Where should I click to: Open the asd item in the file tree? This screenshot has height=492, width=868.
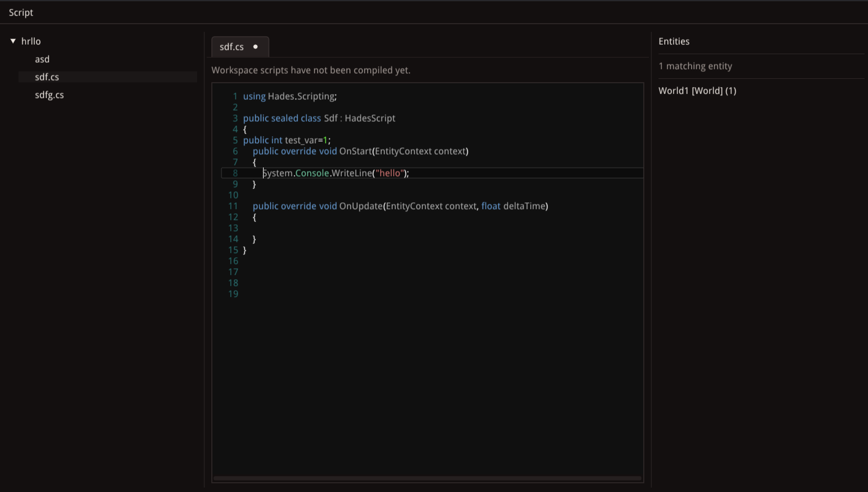point(42,59)
